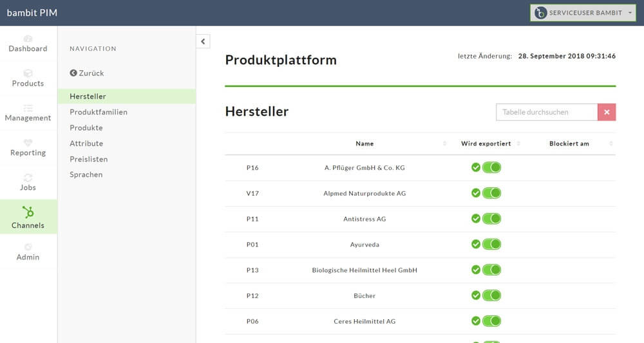This screenshot has width=644, height=343.
Task: Collapse the navigation panel chevron
Action: [x=203, y=41]
